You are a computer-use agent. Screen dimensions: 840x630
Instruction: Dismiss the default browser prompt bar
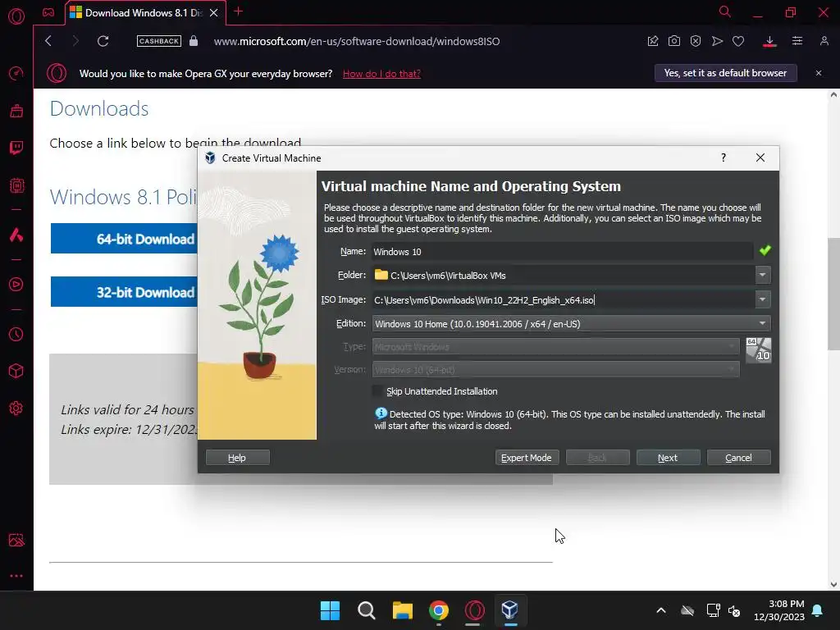pyautogui.click(x=819, y=73)
